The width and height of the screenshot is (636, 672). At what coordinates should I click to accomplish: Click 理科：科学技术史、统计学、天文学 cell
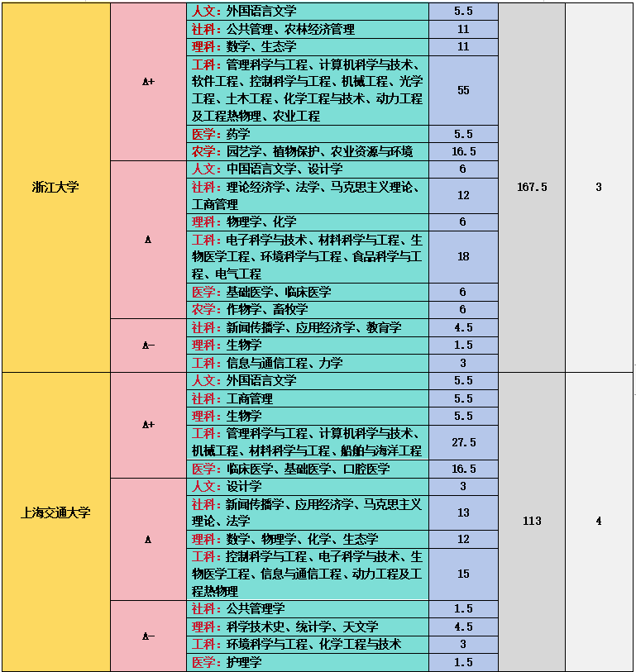click(308, 627)
